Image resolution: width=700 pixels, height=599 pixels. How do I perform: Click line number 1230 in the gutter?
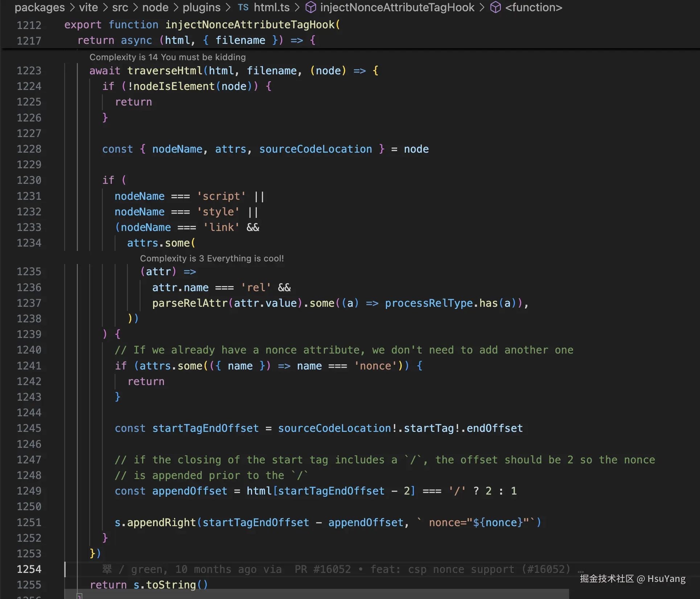pos(29,180)
